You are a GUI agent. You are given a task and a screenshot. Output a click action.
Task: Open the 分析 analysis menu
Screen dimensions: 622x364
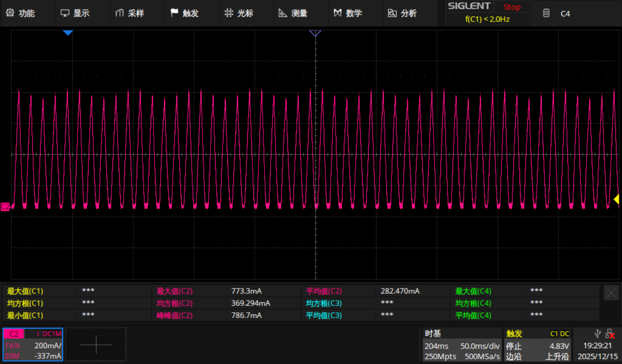pos(402,13)
